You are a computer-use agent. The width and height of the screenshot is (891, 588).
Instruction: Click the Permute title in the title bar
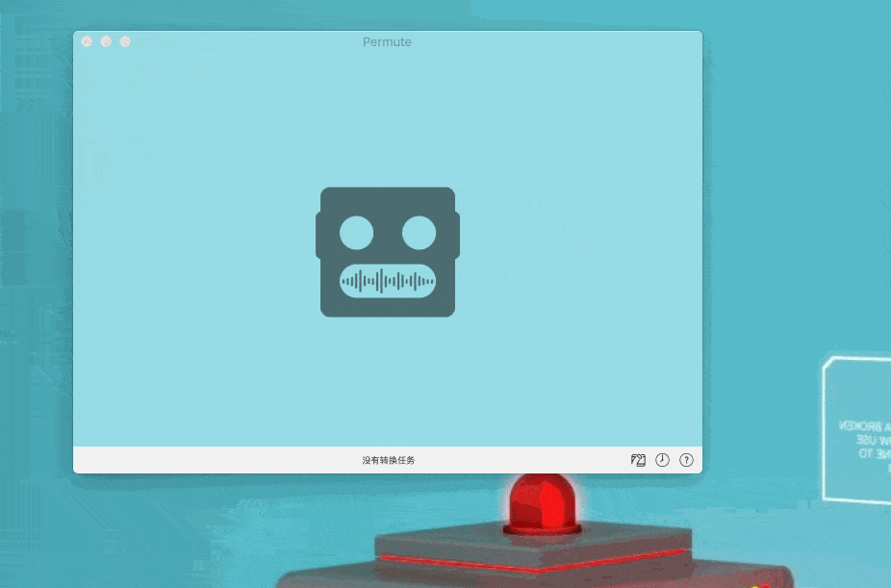coord(387,41)
